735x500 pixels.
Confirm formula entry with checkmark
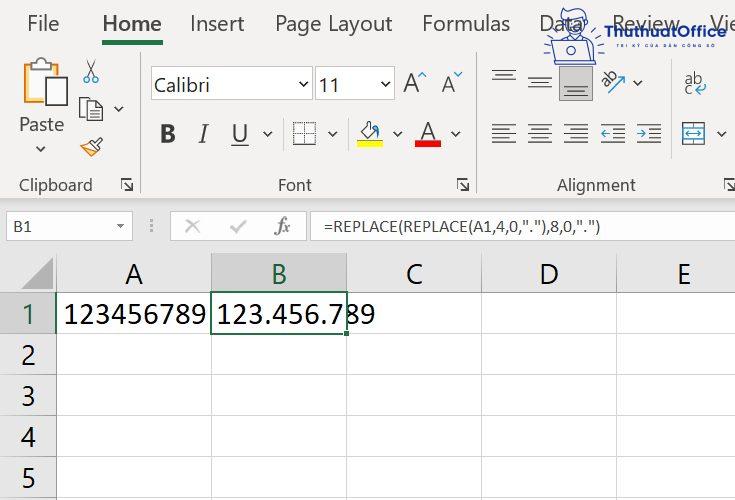point(238,227)
